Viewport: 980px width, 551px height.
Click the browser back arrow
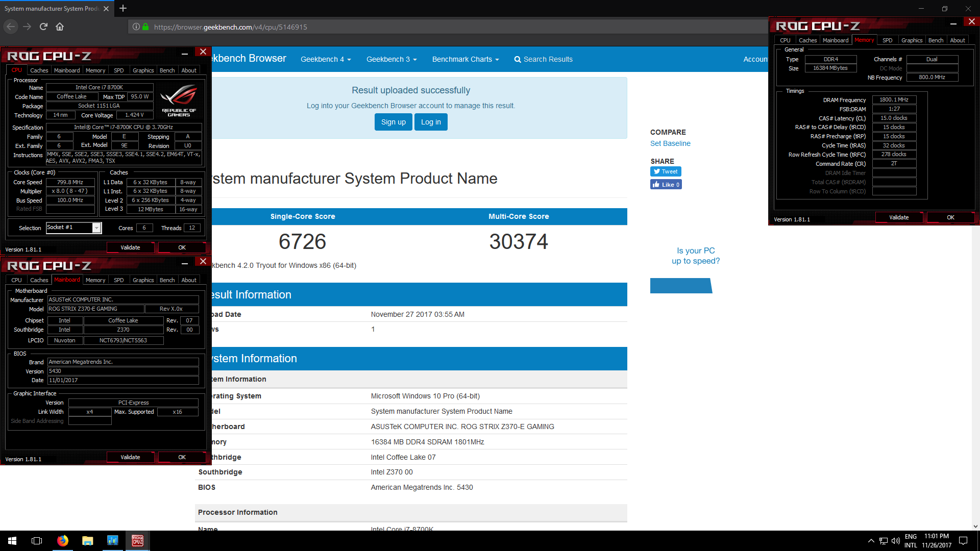tap(11, 27)
